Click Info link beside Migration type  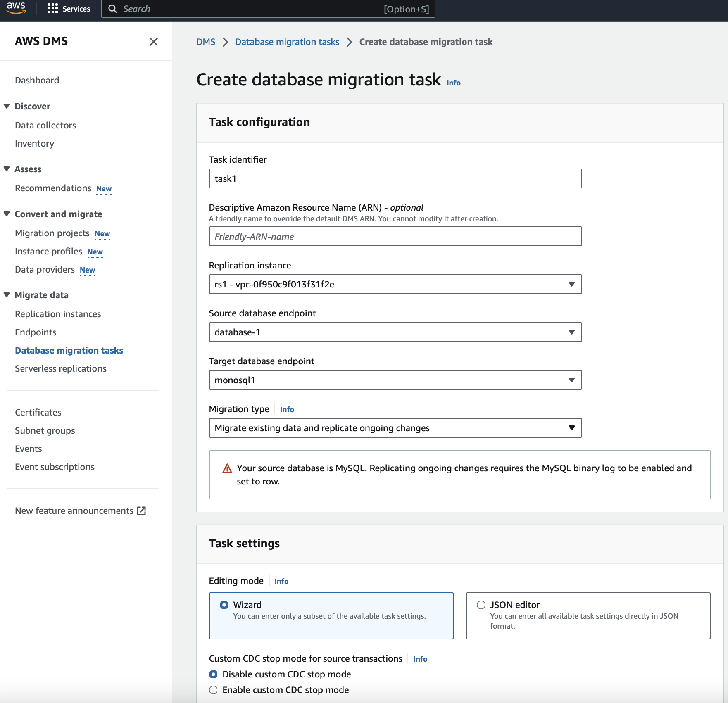click(x=287, y=409)
